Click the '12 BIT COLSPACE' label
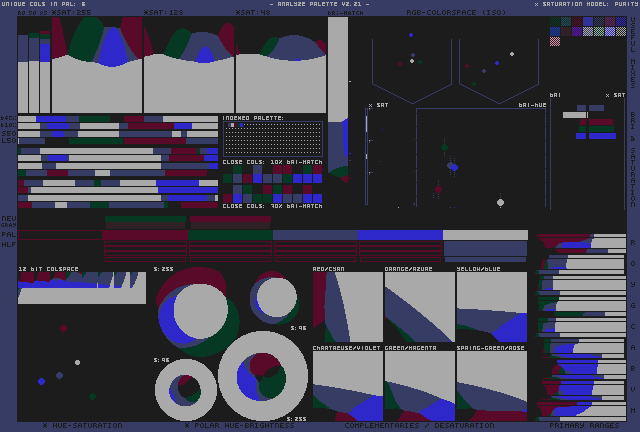 tap(48, 269)
